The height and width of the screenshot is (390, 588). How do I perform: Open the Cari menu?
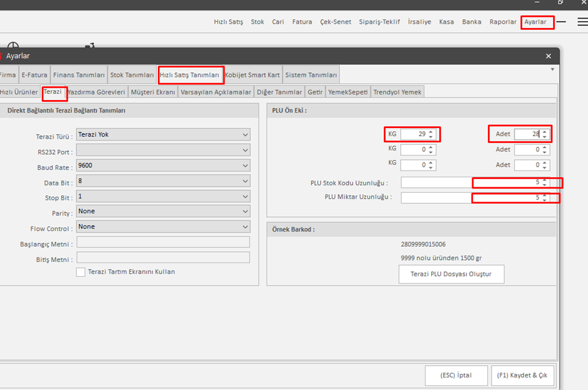[x=278, y=22]
